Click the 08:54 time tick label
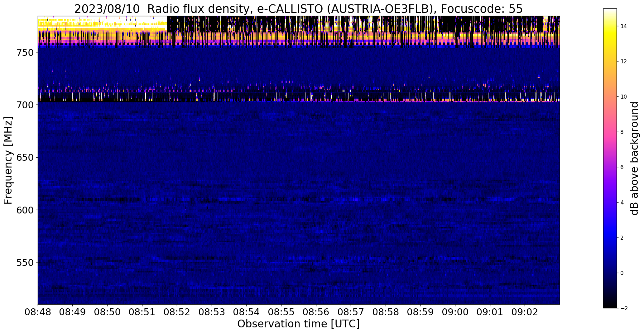 (x=247, y=312)
